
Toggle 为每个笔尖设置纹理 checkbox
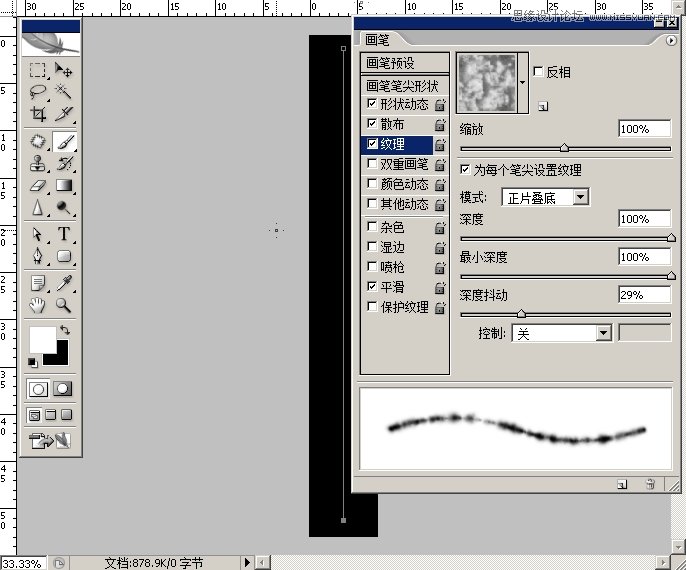465,169
